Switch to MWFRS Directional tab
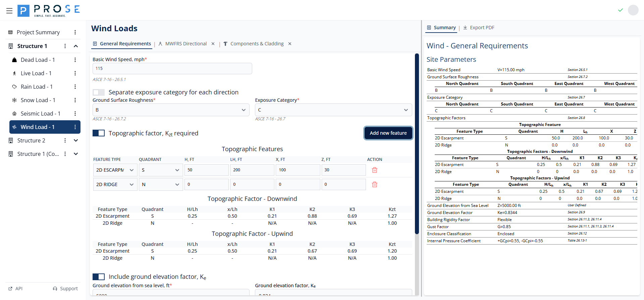644x300 pixels. coord(186,44)
